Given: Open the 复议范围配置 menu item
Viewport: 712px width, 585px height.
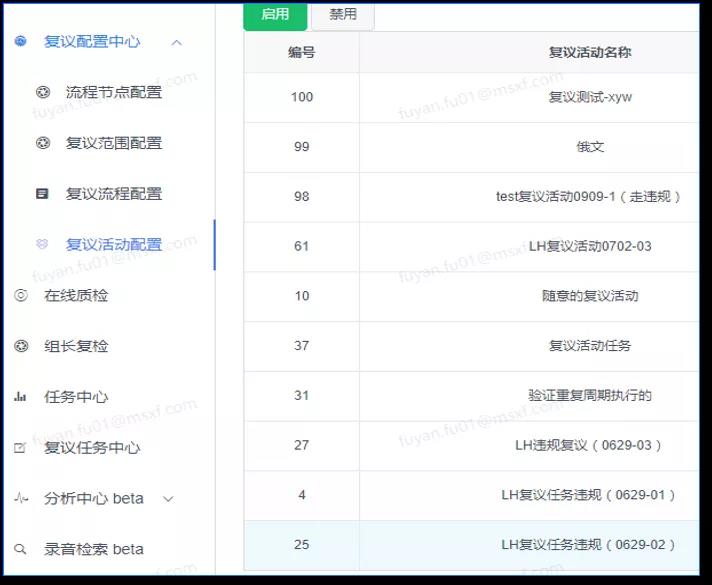Looking at the screenshot, I should pyautogui.click(x=113, y=143).
